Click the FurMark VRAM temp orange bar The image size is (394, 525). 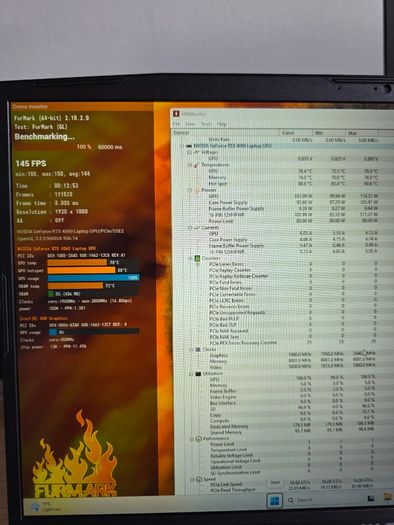tap(75, 286)
